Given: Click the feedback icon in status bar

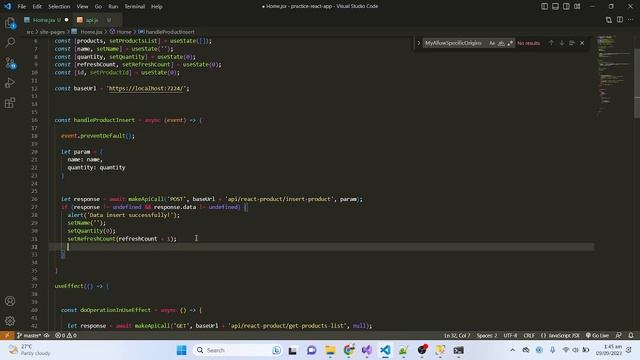Looking at the screenshot, I should 619,336.
